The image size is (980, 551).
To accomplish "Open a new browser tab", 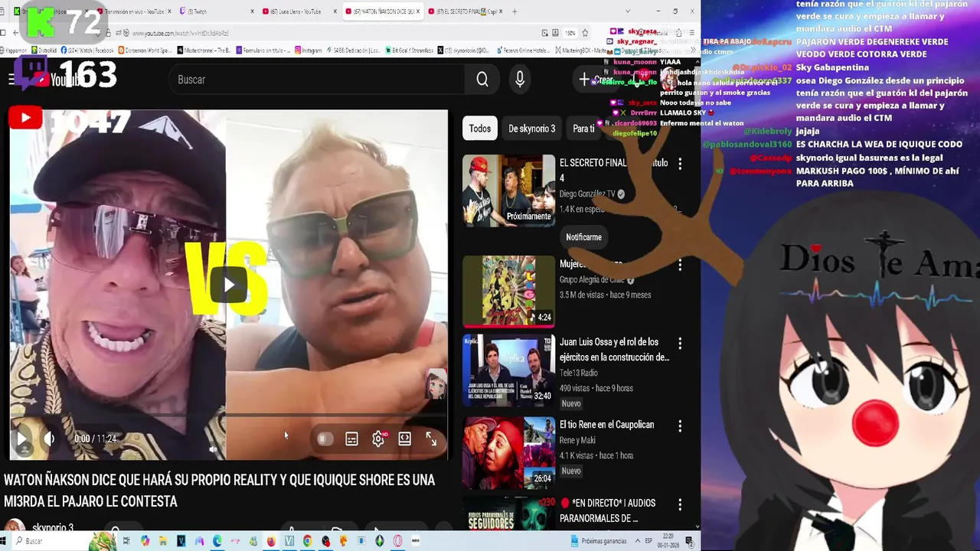I will [514, 11].
